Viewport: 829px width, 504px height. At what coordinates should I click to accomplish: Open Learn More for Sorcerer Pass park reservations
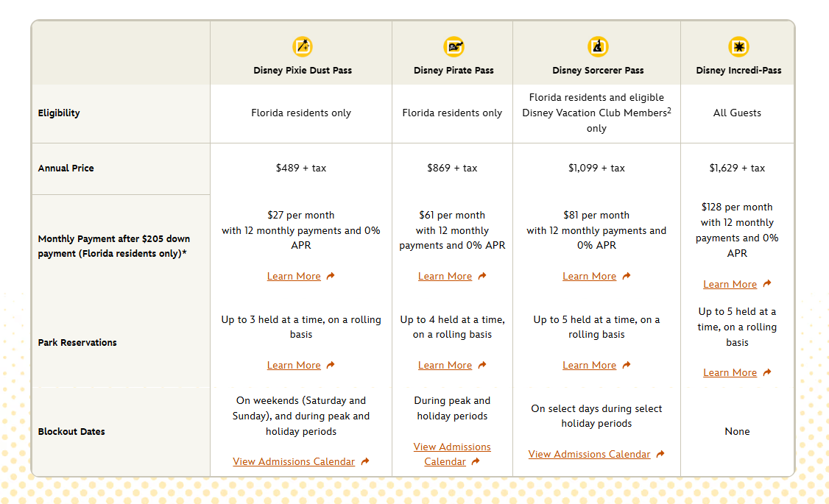pos(589,366)
